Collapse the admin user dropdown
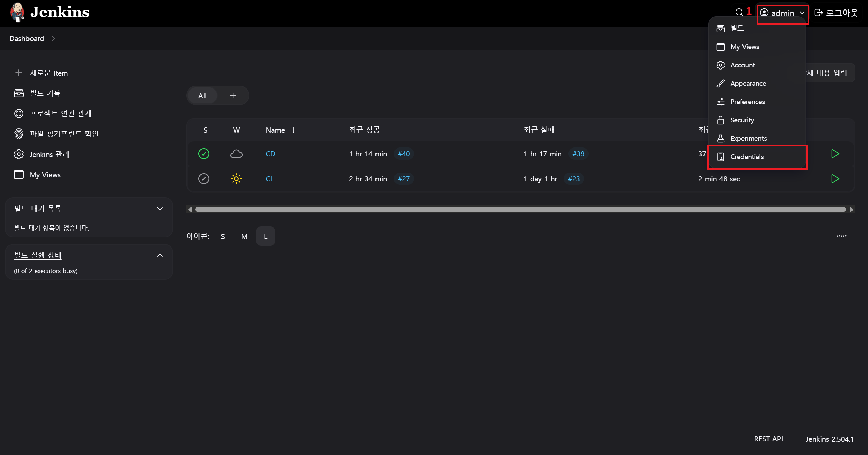The width and height of the screenshot is (868, 455). (783, 13)
